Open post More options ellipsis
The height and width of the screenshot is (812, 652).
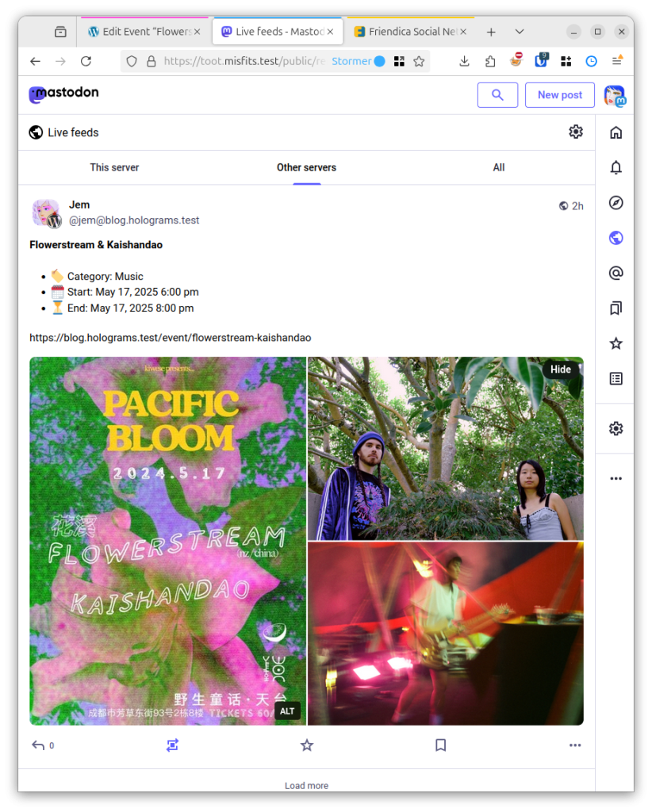[575, 745]
